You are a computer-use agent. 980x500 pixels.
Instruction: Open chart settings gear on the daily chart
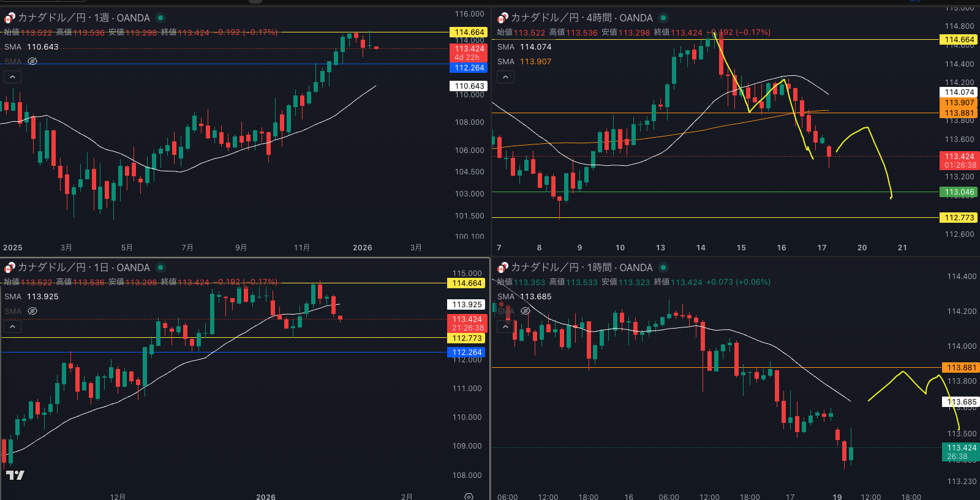tap(469, 496)
